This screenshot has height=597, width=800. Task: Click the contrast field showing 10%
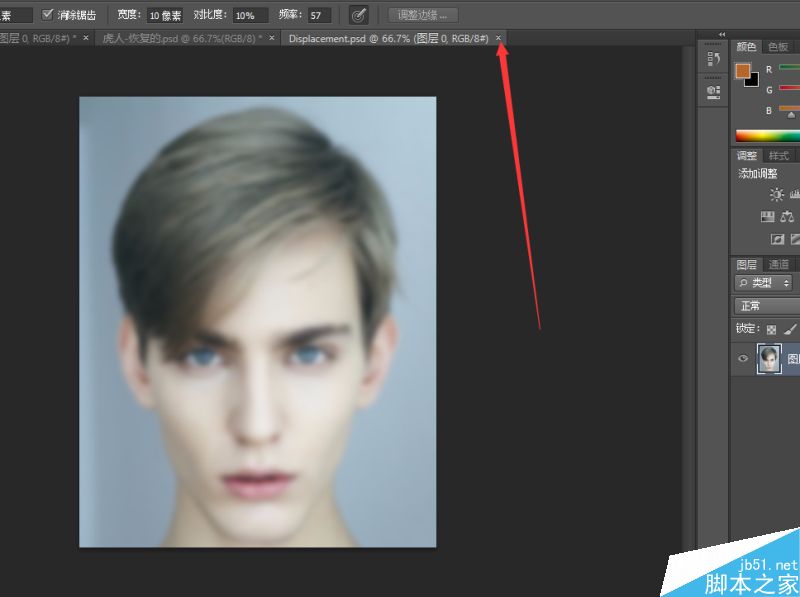(250, 15)
